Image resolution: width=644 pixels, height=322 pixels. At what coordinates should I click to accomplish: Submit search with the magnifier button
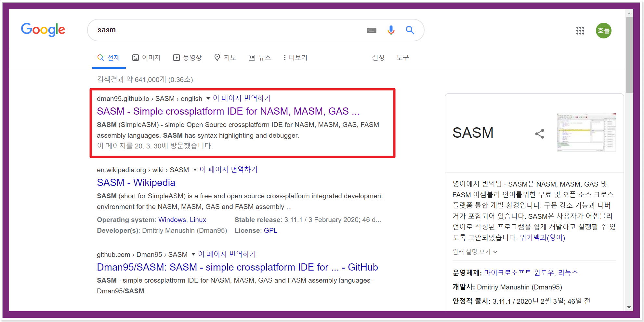[410, 30]
